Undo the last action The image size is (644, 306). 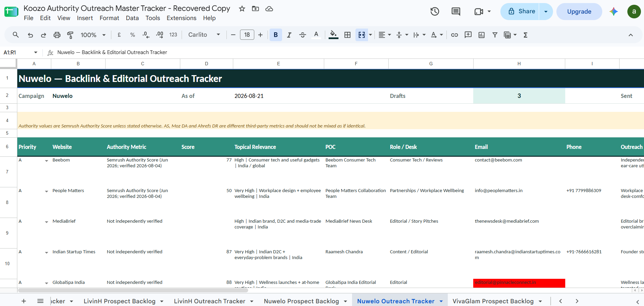click(30, 35)
